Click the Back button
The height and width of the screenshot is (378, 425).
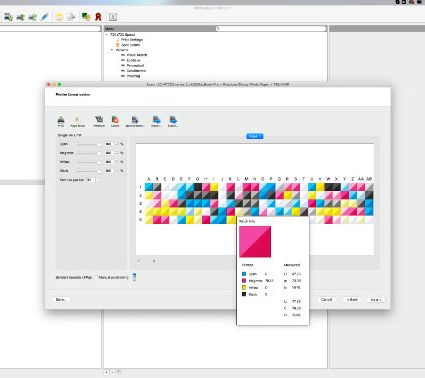(x=352, y=299)
